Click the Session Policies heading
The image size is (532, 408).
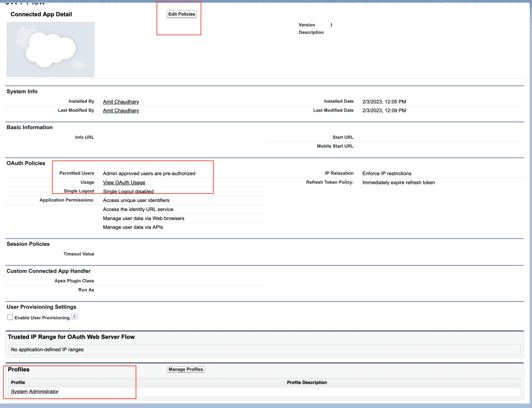pyautogui.click(x=28, y=244)
